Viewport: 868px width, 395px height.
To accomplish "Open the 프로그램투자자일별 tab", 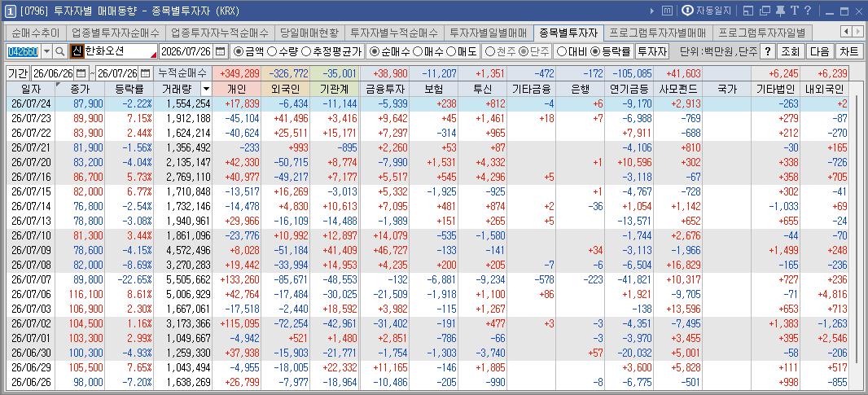I will [761, 33].
